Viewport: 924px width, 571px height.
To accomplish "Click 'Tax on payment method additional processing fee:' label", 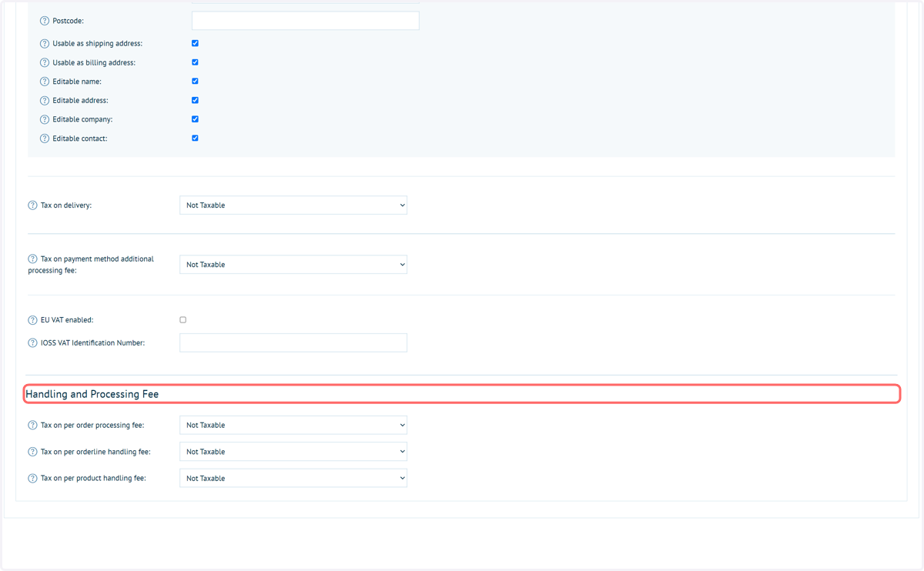I will [x=91, y=265].
